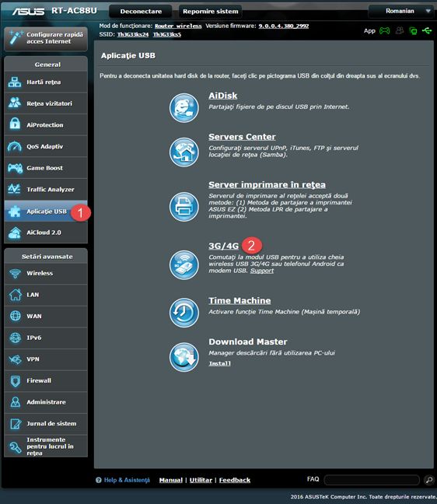Click Configurare rapidă acces Internet
437x504 pixels.
click(46, 38)
